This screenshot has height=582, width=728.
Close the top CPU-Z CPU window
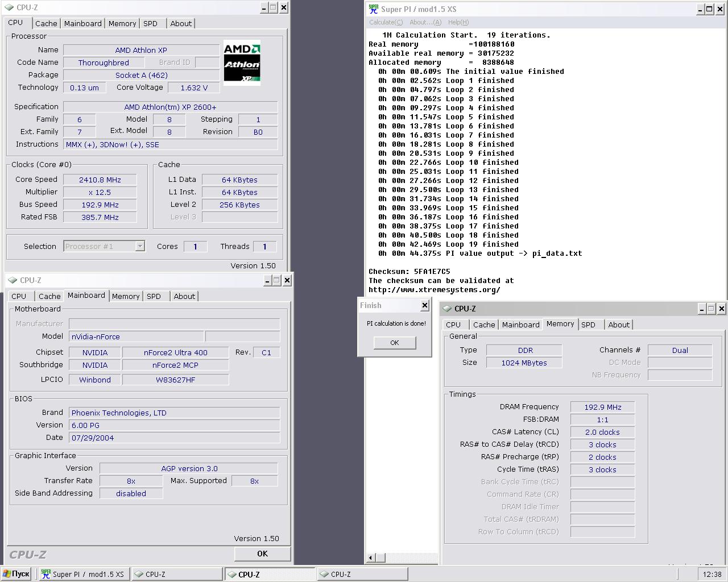click(284, 7)
